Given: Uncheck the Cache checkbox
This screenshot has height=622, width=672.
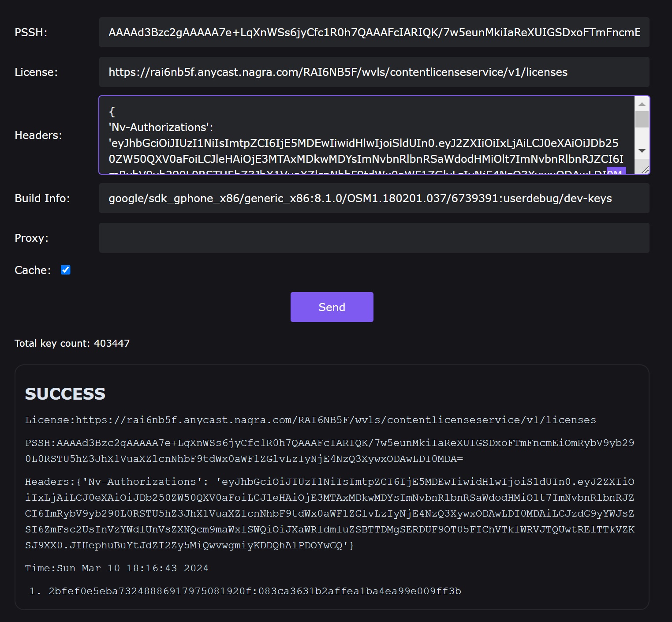Looking at the screenshot, I should pos(66,270).
